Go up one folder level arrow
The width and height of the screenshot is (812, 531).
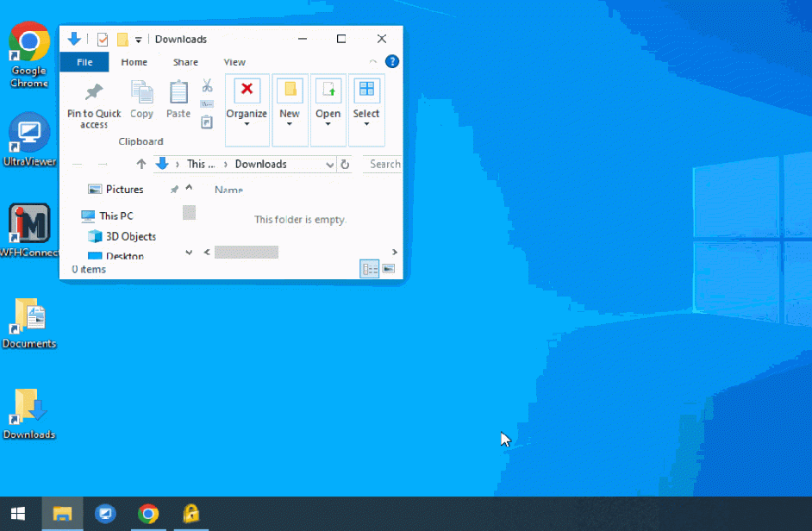tap(141, 165)
